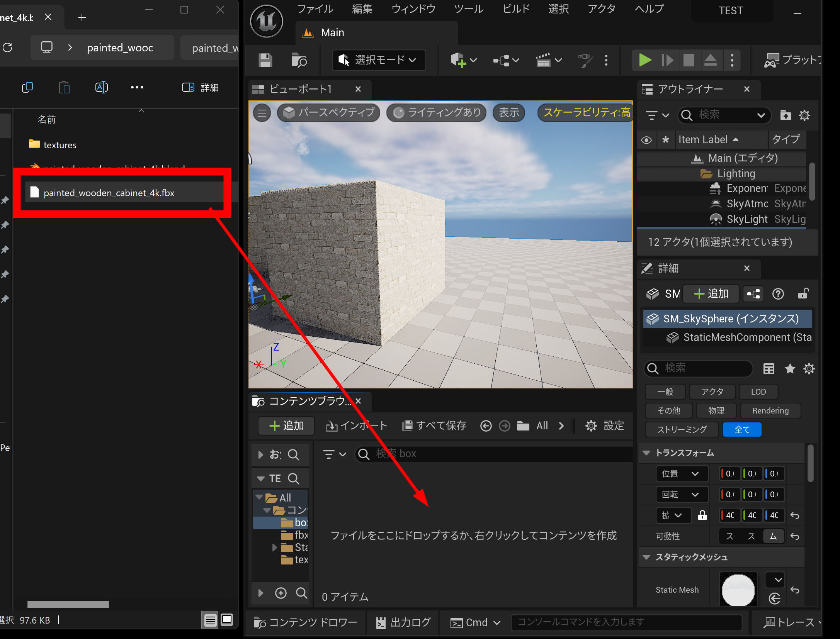
Task: Click the Static Mesh sphere thumbnail
Action: pos(738,590)
